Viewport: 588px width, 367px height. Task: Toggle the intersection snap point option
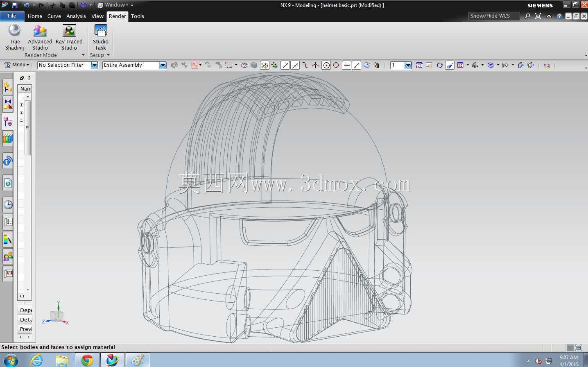(x=316, y=65)
